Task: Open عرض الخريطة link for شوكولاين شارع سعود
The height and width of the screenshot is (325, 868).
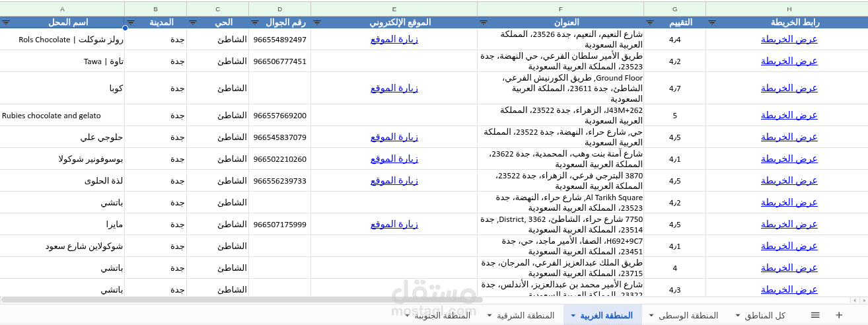Action: (789, 246)
